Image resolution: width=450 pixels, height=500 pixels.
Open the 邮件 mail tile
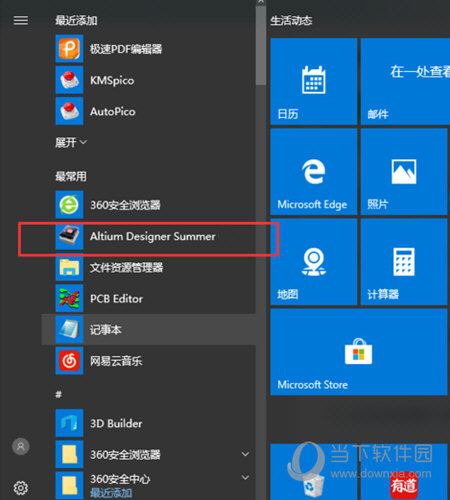pyautogui.click(x=405, y=81)
